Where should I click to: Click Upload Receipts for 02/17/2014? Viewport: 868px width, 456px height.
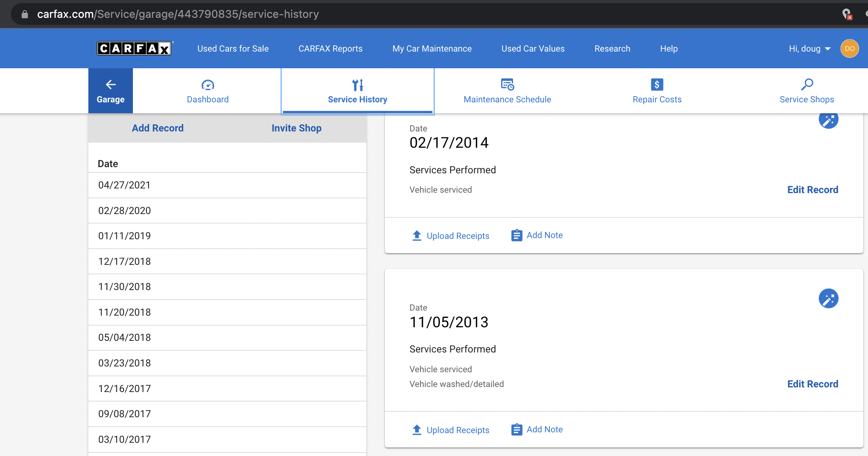[x=451, y=236]
